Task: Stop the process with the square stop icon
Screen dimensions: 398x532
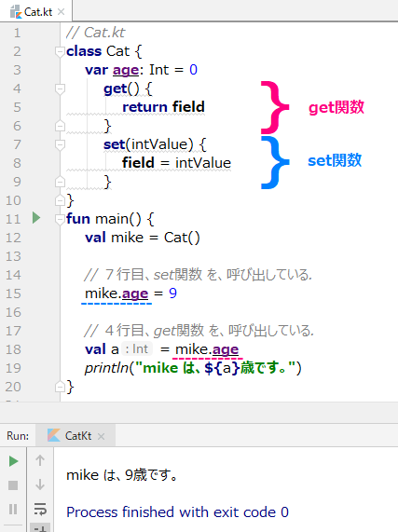Action: (x=13, y=485)
